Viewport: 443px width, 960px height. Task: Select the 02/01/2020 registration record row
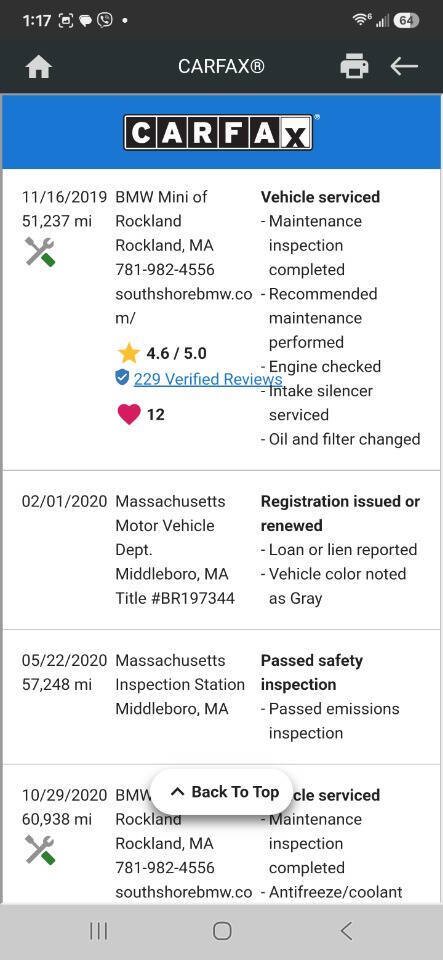[x=222, y=550]
